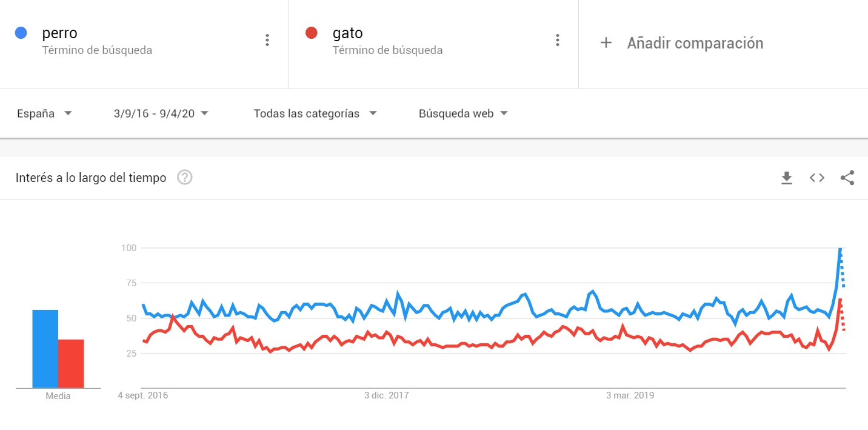Open the Búsqueda web type dropdown

click(464, 113)
